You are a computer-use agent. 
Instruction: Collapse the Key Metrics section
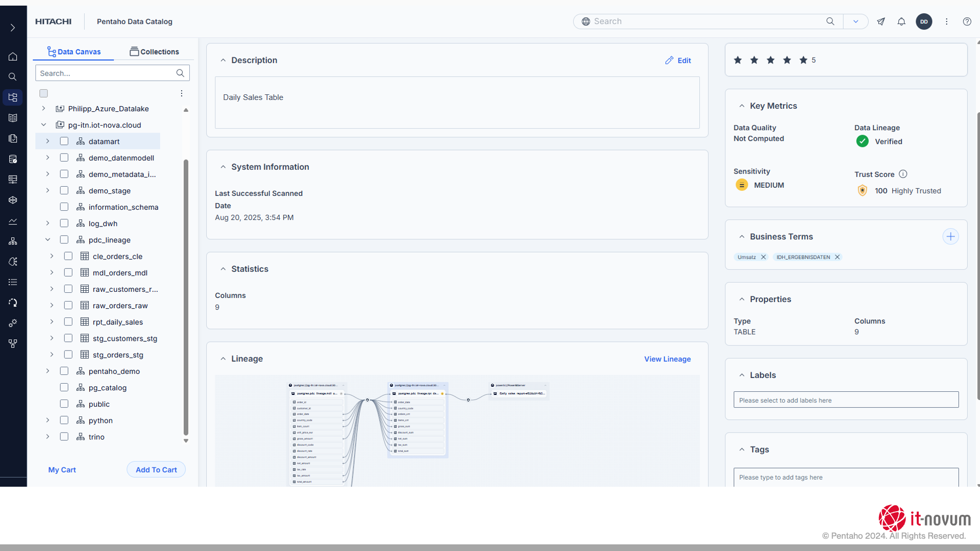[742, 106]
